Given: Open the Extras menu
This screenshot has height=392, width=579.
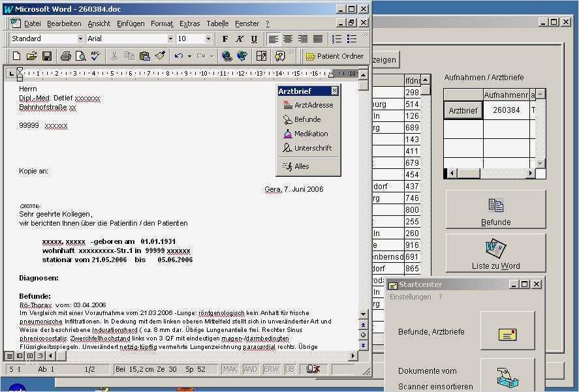Looking at the screenshot, I should 189,23.
